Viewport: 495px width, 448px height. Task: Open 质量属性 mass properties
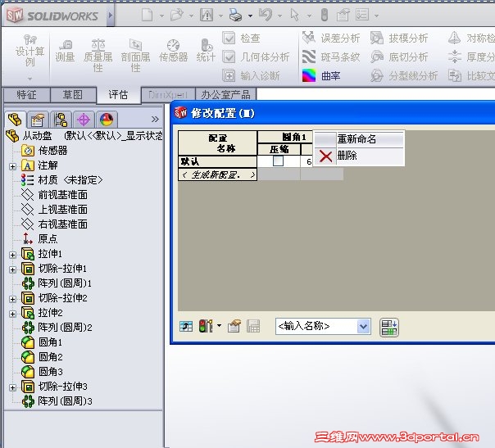[98, 56]
